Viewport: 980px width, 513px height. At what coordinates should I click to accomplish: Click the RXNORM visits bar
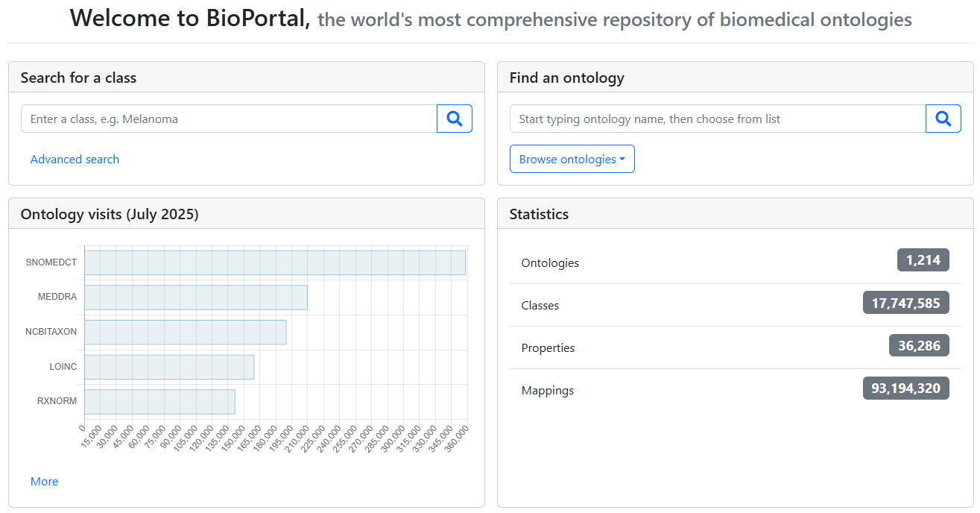[159, 402]
